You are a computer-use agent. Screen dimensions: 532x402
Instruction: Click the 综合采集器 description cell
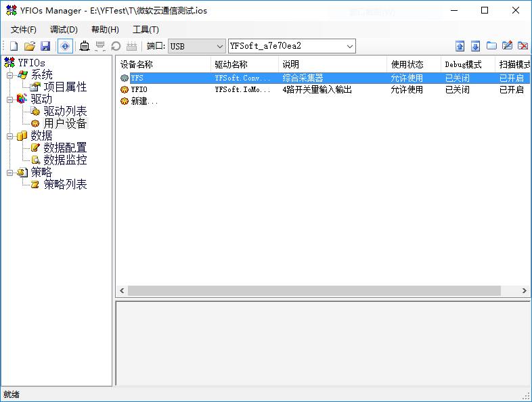click(303, 78)
